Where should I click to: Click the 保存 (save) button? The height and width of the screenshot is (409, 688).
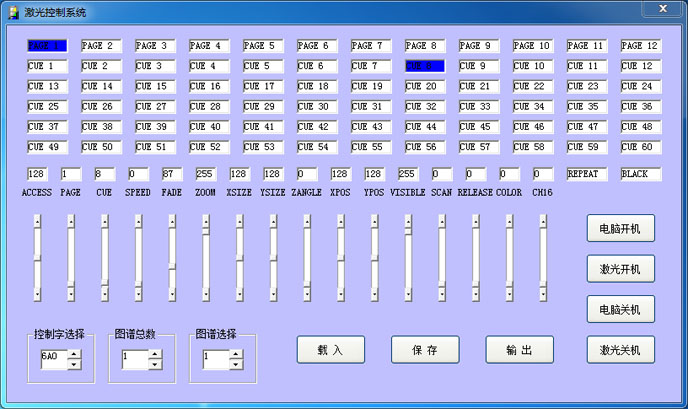(x=425, y=350)
